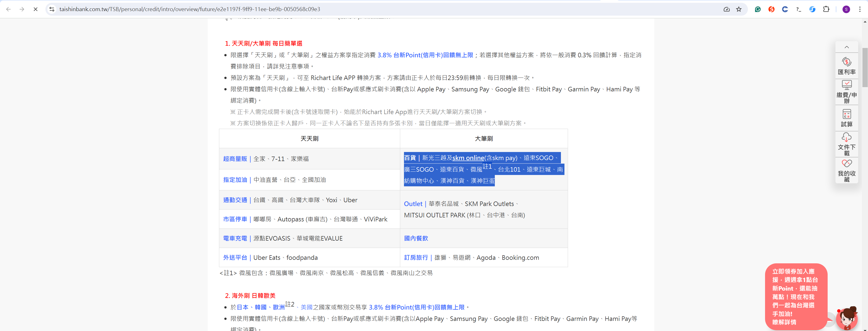Click the page vertical scrollbar thumb
Viewport: 868px width, 331px height.
tap(865, 67)
